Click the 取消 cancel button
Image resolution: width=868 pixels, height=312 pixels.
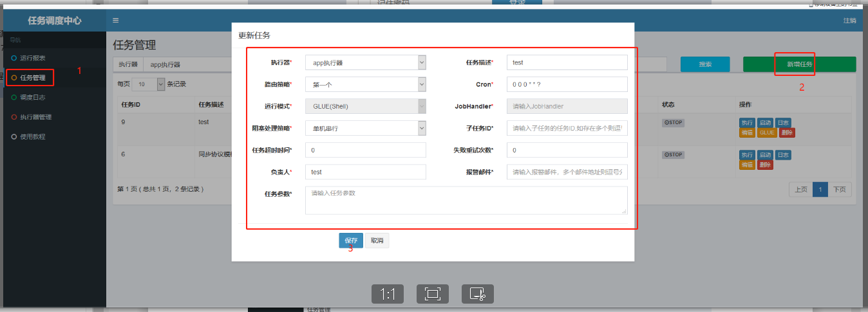pyautogui.click(x=377, y=240)
